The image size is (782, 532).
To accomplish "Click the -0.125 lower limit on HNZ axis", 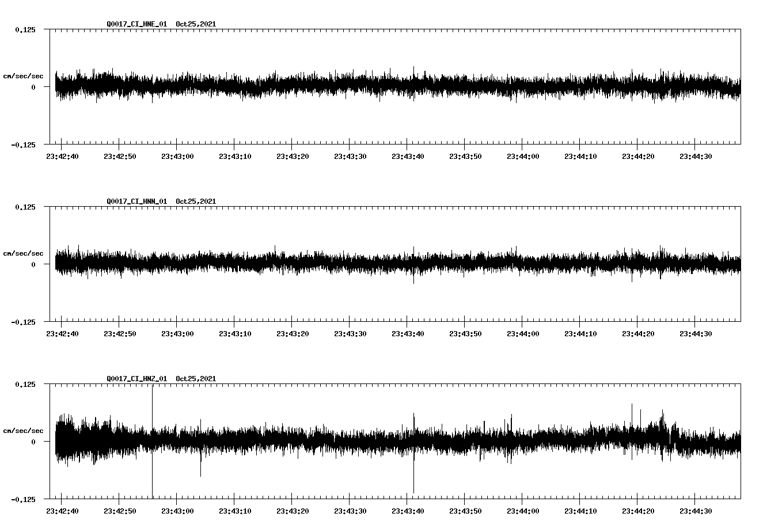I will (22, 499).
